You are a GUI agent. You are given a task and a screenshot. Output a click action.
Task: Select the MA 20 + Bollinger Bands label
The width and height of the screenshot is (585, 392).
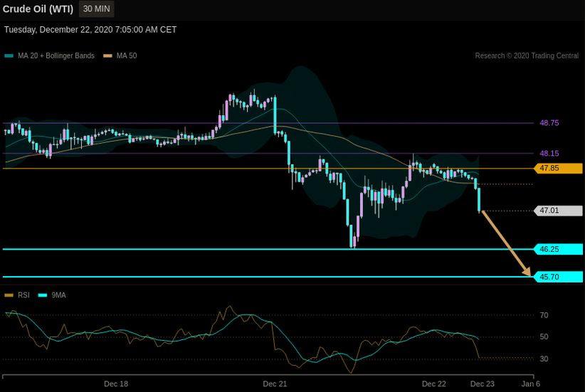[x=56, y=56]
